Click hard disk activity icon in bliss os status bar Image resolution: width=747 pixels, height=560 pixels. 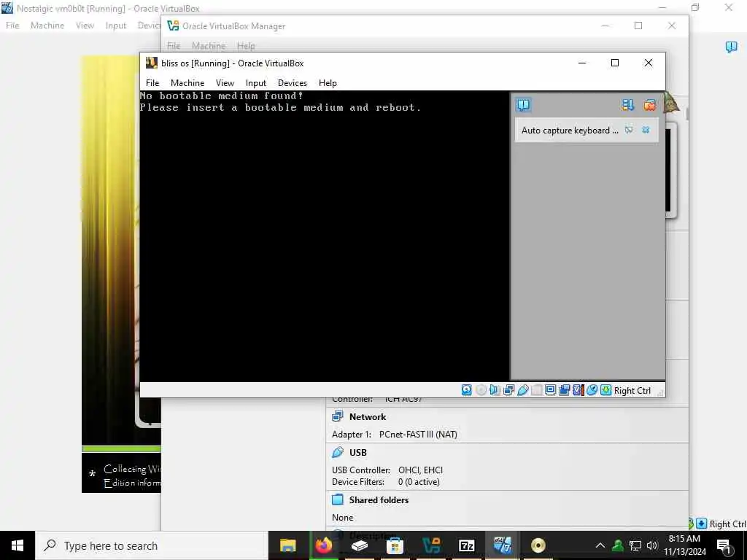click(466, 390)
